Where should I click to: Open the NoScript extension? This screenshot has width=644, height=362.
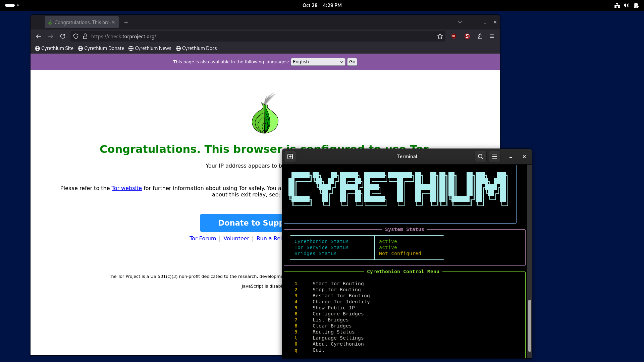click(467, 36)
